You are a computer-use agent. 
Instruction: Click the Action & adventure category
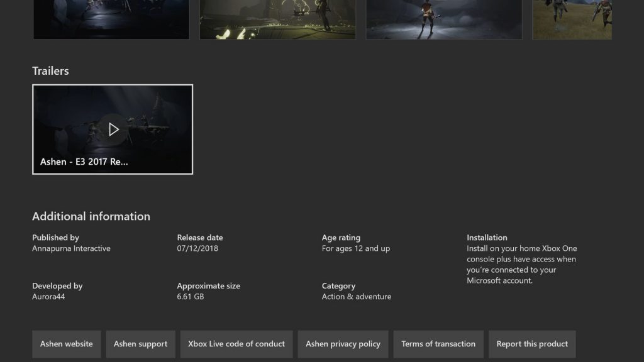[357, 297]
